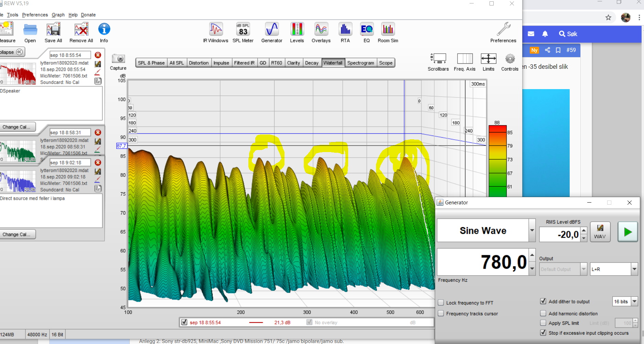This screenshot has height=344, width=644.
Task: Open Freq. Axis option
Action: 464,62
